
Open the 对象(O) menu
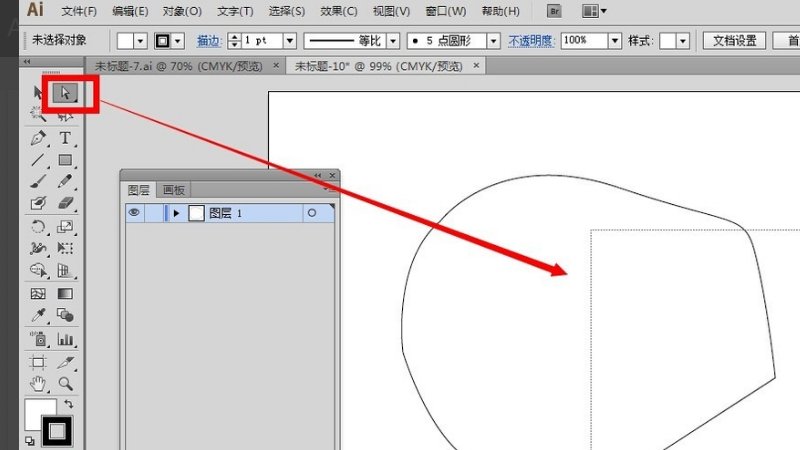(x=182, y=11)
